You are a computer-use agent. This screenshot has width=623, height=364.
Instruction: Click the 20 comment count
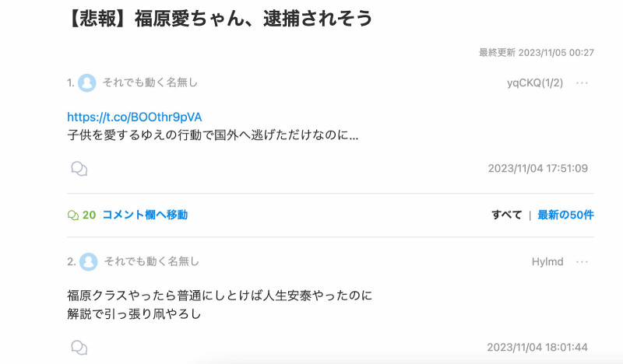89,215
